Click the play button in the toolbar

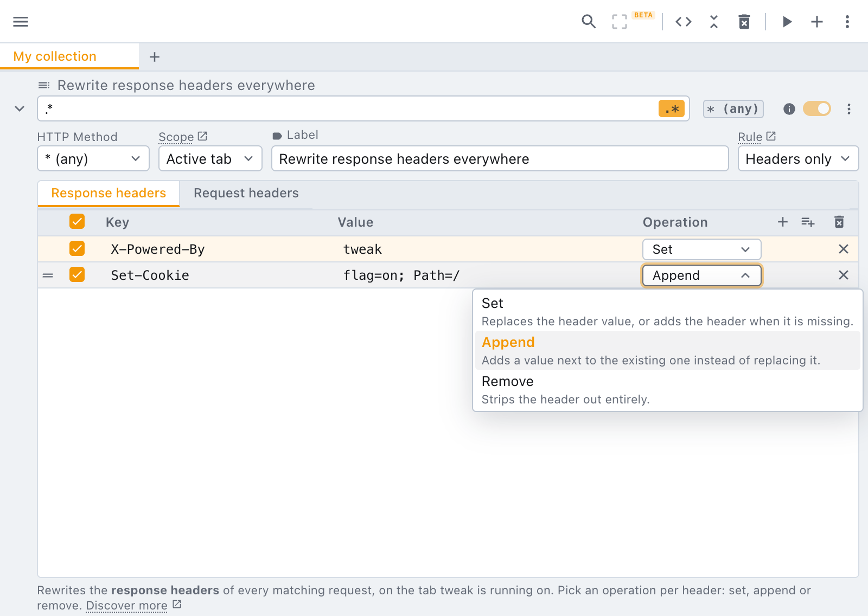787,22
